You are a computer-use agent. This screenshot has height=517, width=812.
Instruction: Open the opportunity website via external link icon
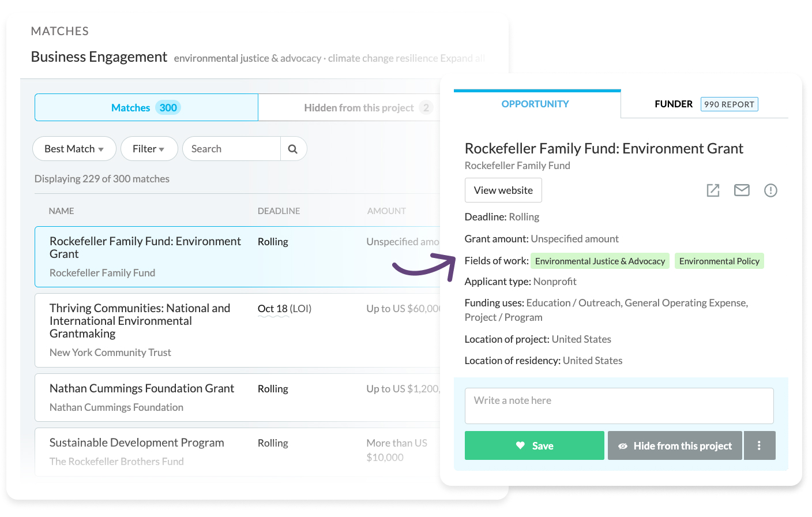click(x=713, y=190)
